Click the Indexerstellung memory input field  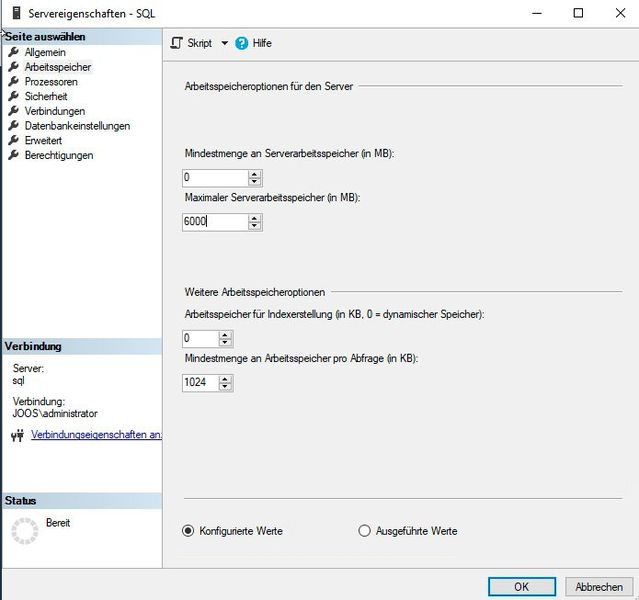point(200,338)
